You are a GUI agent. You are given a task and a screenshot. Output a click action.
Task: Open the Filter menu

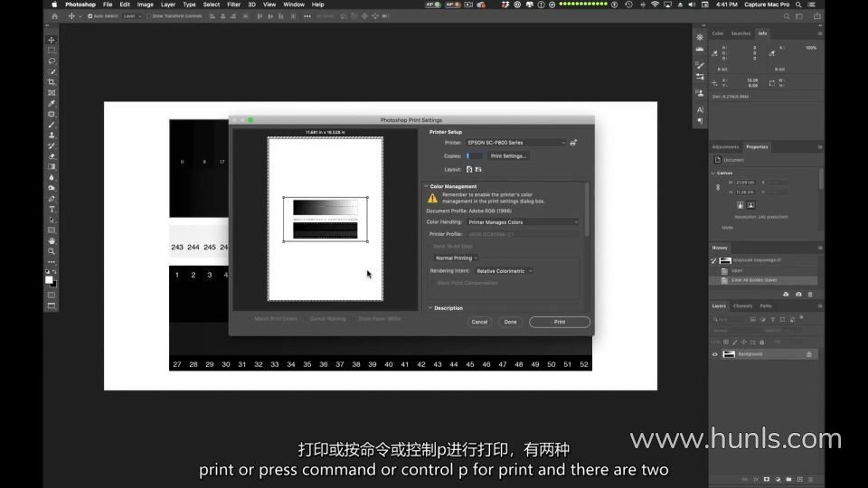[233, 5]
